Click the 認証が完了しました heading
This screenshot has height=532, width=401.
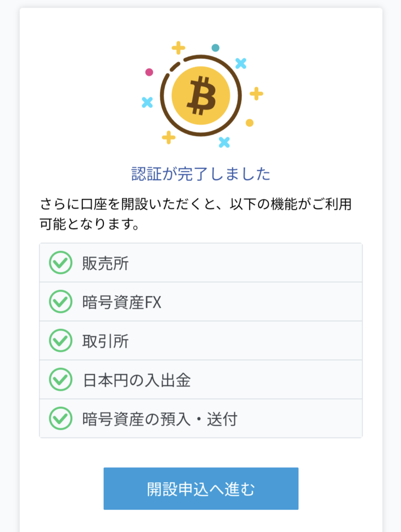(x=201, y=174)
